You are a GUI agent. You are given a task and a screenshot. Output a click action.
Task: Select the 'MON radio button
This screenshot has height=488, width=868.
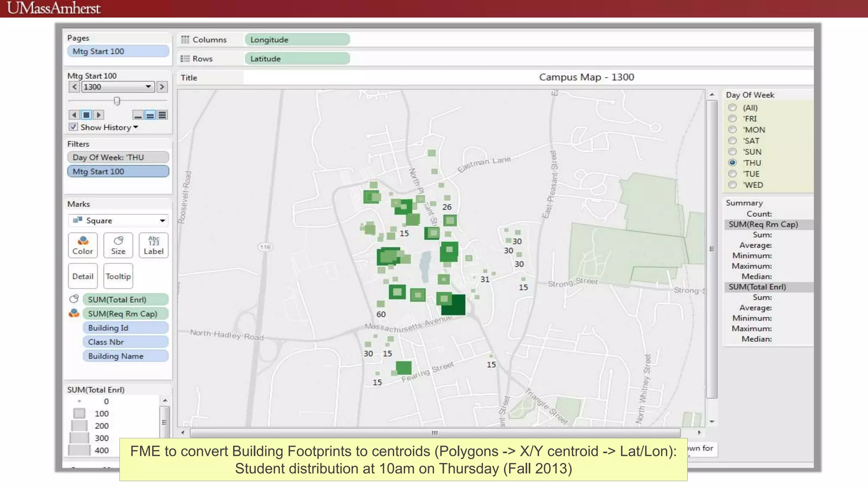point(732,130)
